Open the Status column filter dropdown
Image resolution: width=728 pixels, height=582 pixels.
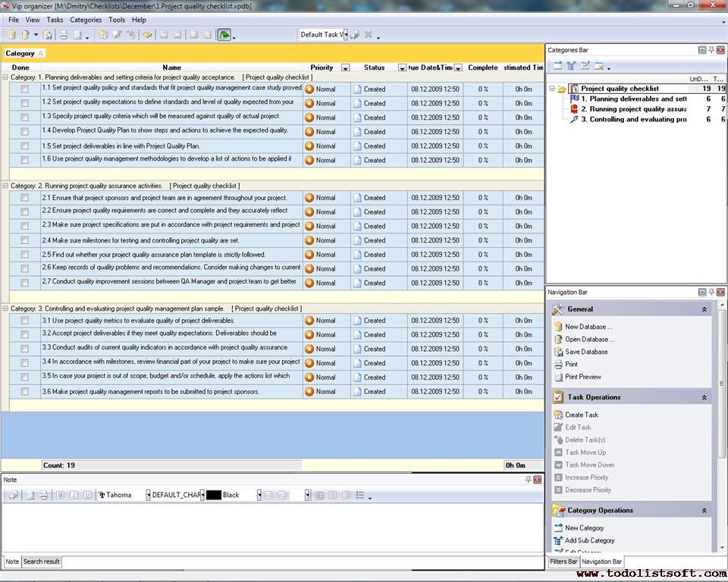[x=402, y=67]
